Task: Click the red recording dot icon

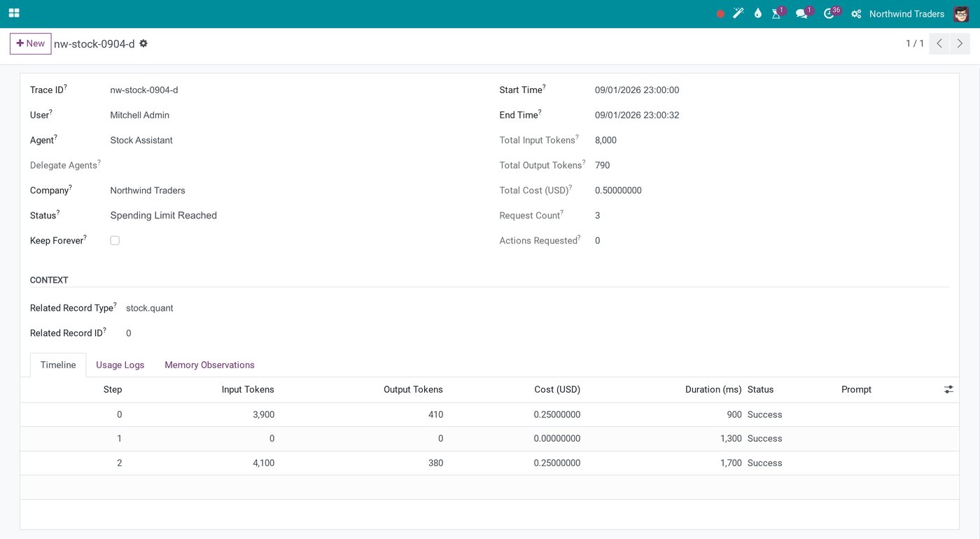Action: pos(720,14)
